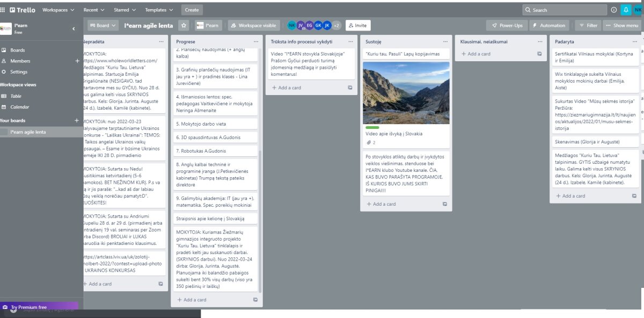The image size is (644, 318).
Task: Click the green label on Slovakia video card
Action: (x=372, y=127)
